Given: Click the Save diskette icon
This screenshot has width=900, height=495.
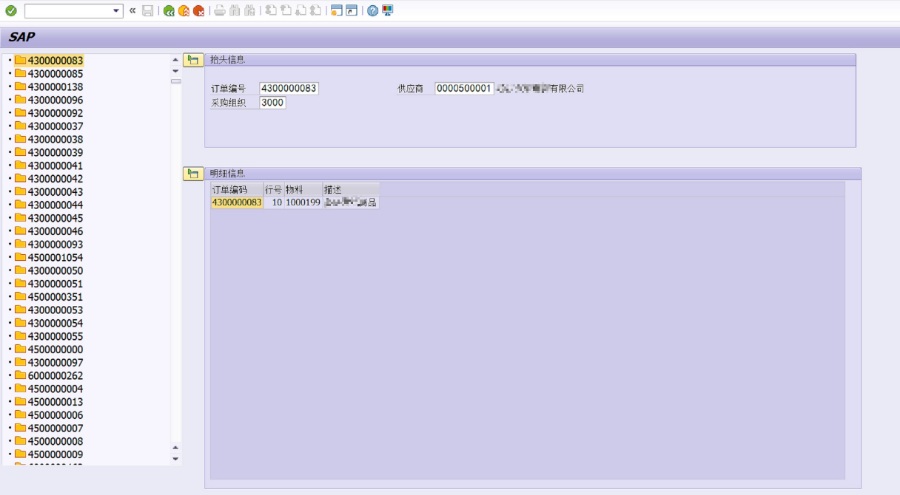Looking at the screenshot, I should click(x=148, y=11).
